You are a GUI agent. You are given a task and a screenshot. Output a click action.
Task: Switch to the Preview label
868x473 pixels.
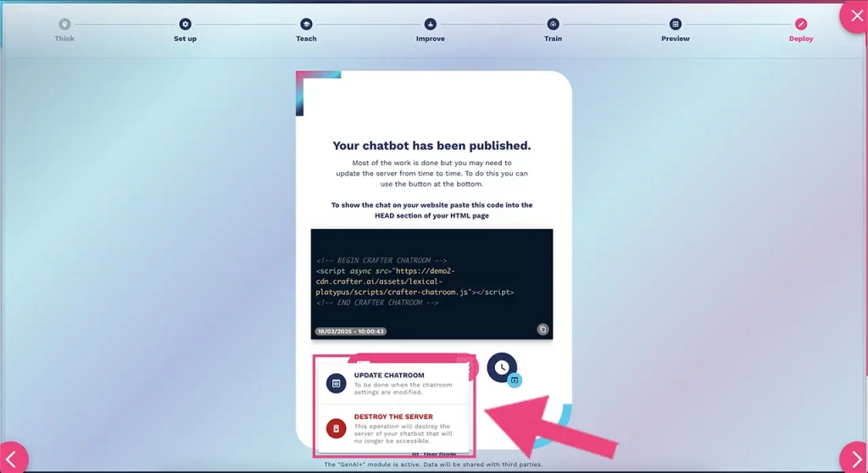(x=676, y=39)
